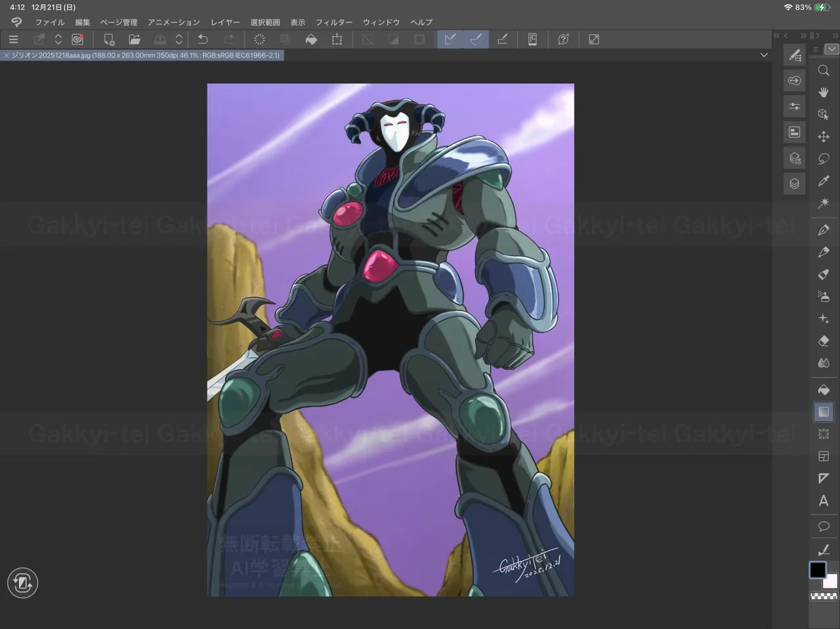Select the Move layer tool

coord(824,136)
